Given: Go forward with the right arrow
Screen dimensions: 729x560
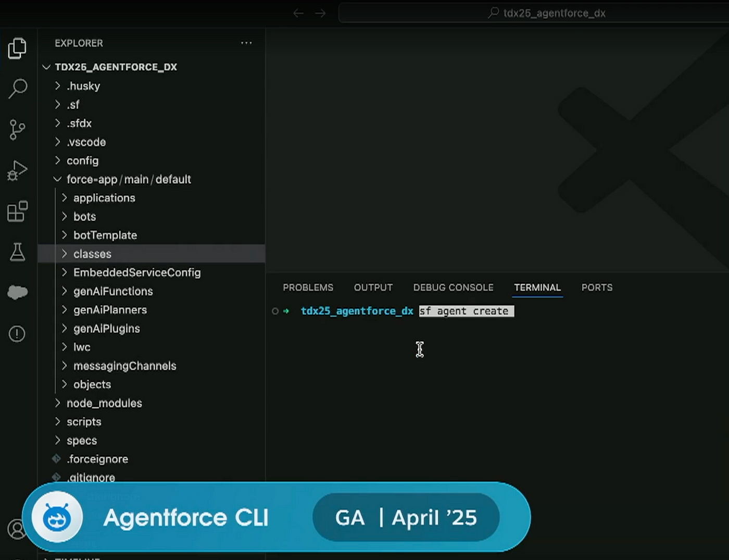Looking at the screenshot, I should coord(320,13).
